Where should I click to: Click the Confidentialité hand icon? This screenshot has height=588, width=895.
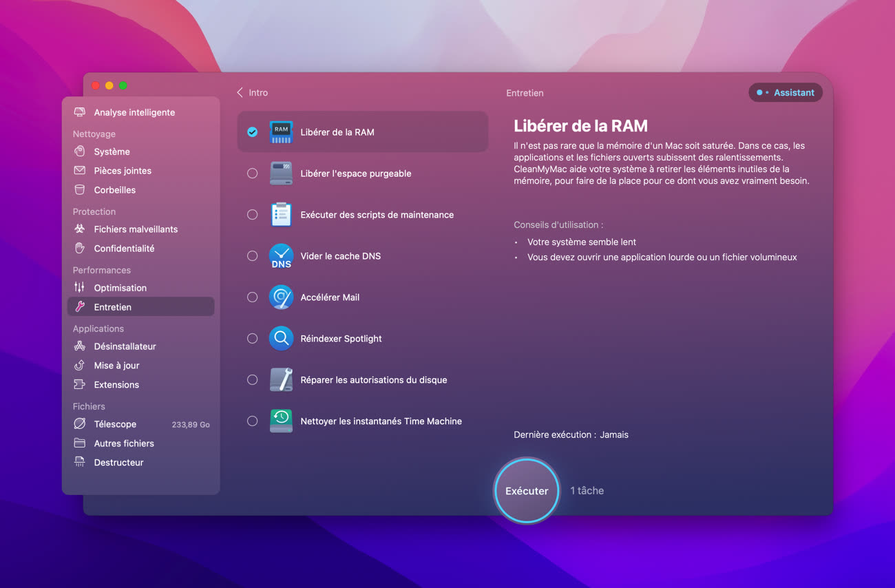80,249
